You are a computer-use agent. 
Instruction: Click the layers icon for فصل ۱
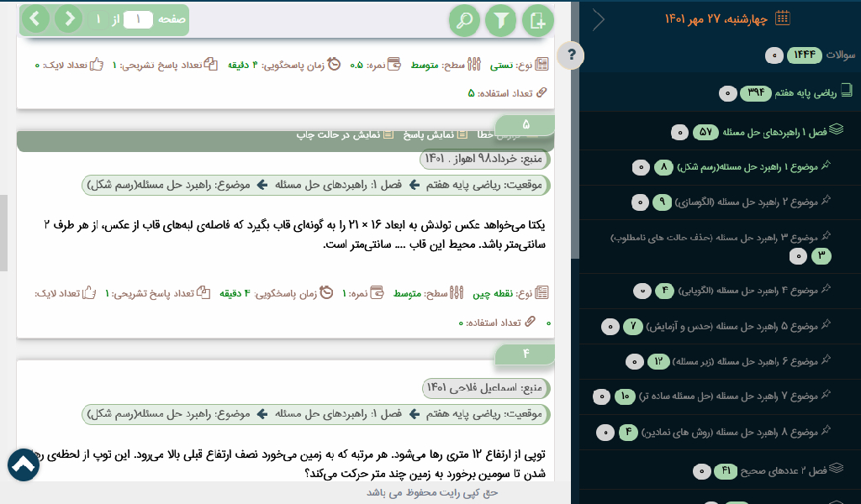[837, 129]
